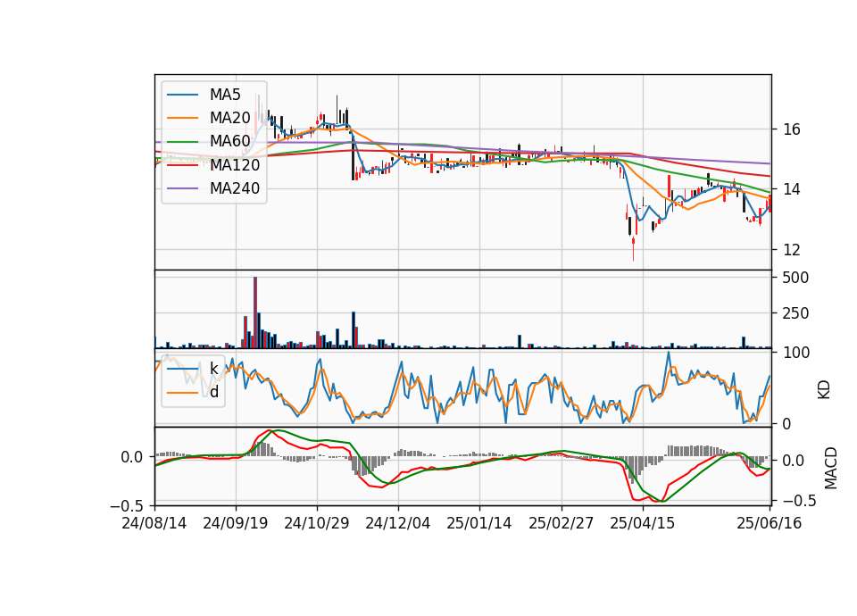The width and height of the screenshot is (857, 616).
Task: Click the price axis value 12
Action: click(792, 250)
